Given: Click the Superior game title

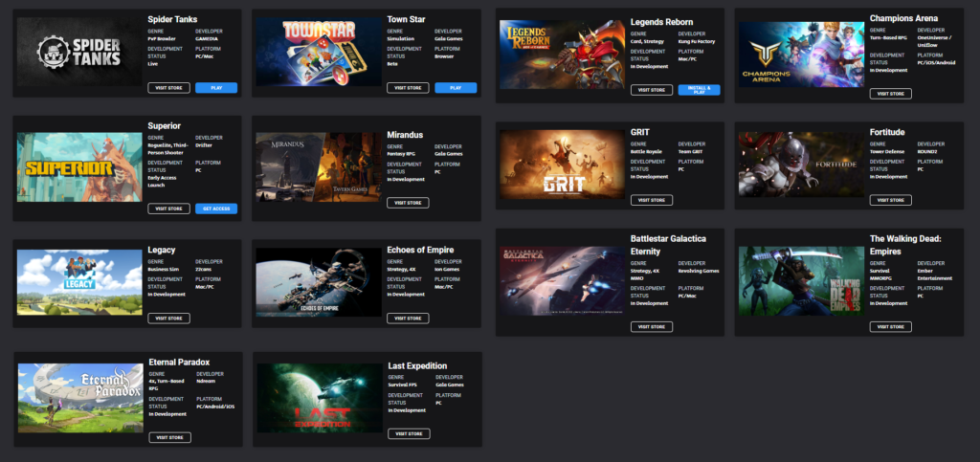Looking at the screenshot, I should [x=165, y=126].
